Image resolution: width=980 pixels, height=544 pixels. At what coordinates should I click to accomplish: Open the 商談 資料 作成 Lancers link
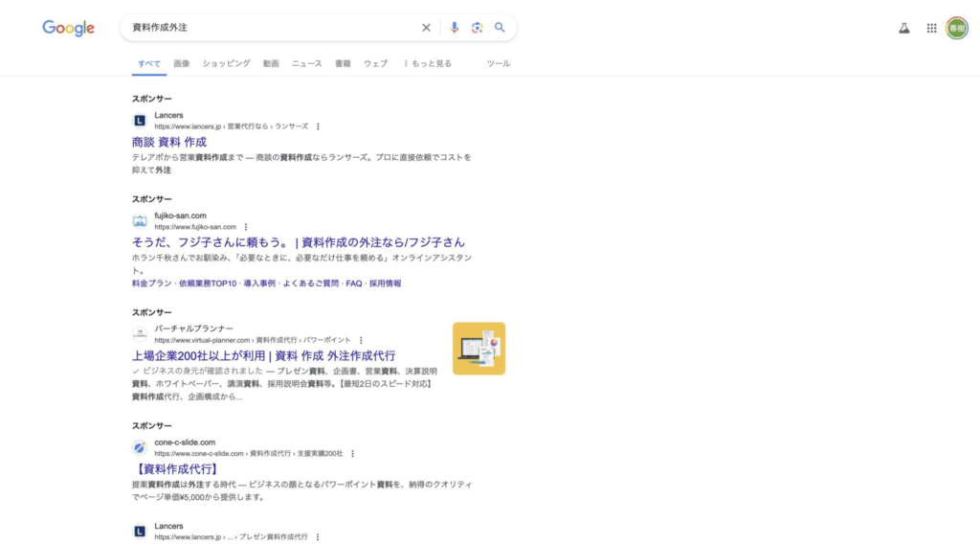tap(169, 142)
